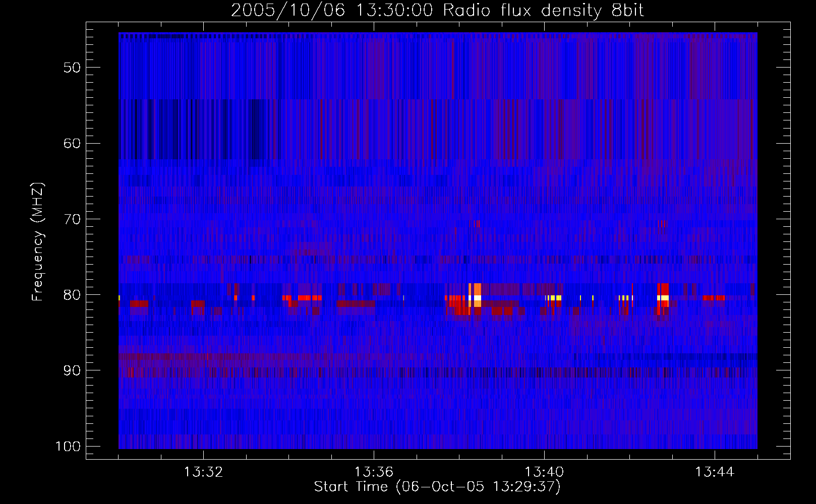816x504 pixels.
Task: Click the 'Frequency (MHZ)' y-axis label
Action: point(38,242)
